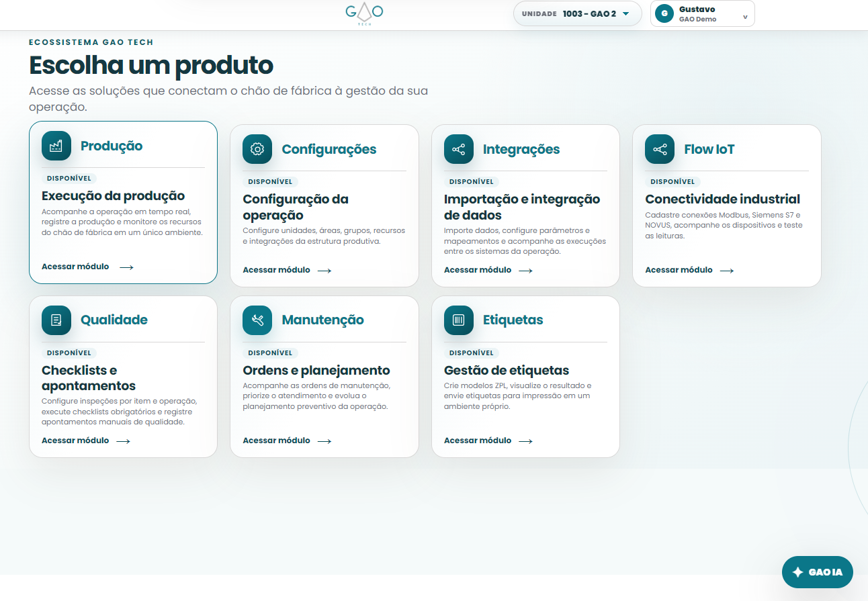Screen dimensions: 868x601
Task: Select the Qualidade card title
Action: pos(114,320)
